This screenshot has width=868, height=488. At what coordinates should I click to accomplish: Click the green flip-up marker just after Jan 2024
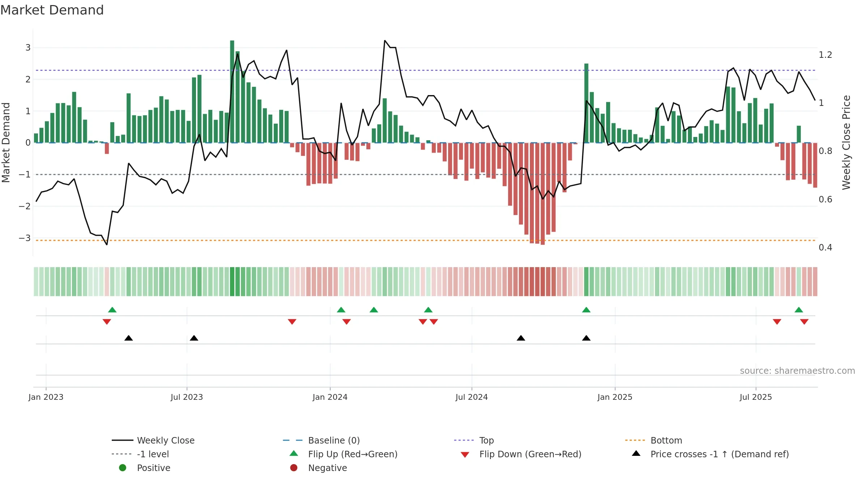click(341, 310)
